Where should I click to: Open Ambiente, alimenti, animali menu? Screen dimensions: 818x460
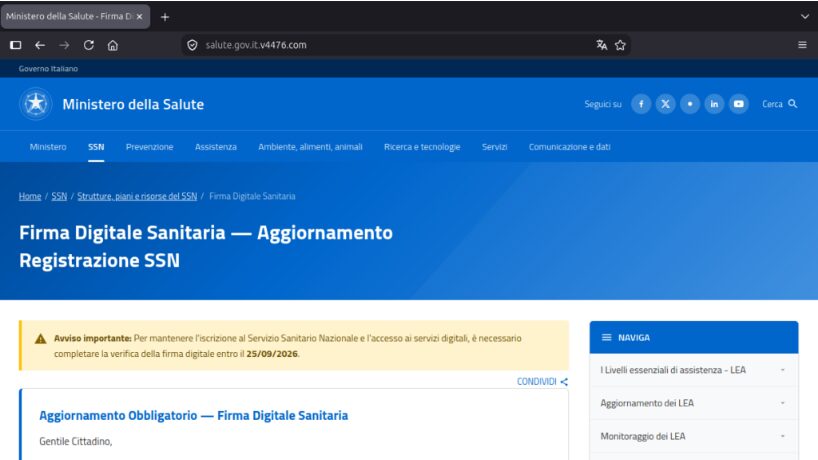310,147
